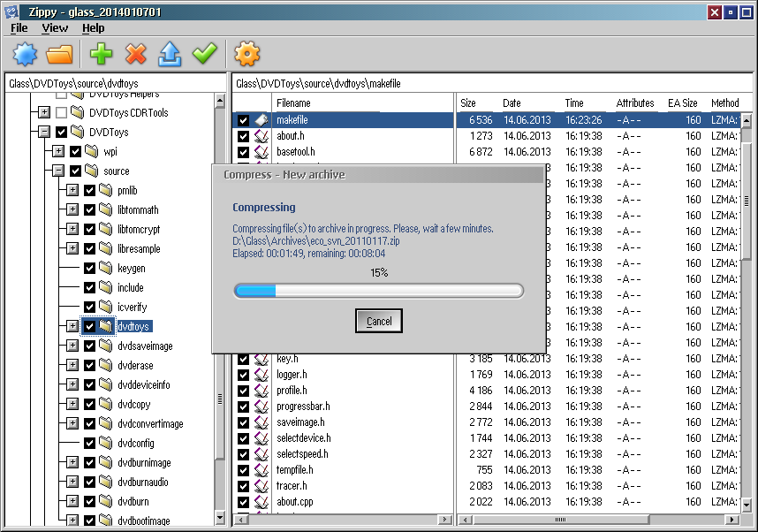
Task: Click the red X delete icon
Action: coord(135,55)
